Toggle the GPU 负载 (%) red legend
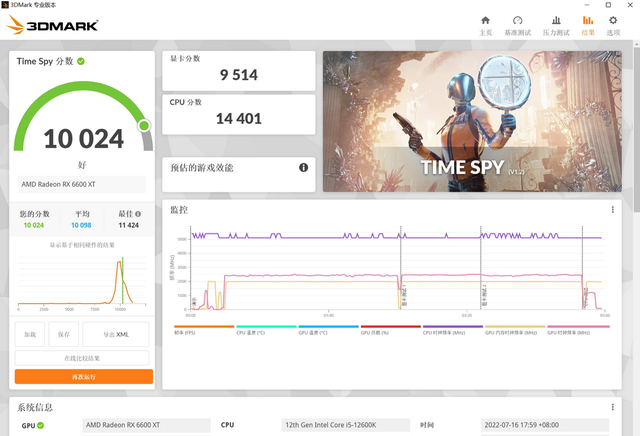Screen dimensions: 640x436 coord(391,330)
